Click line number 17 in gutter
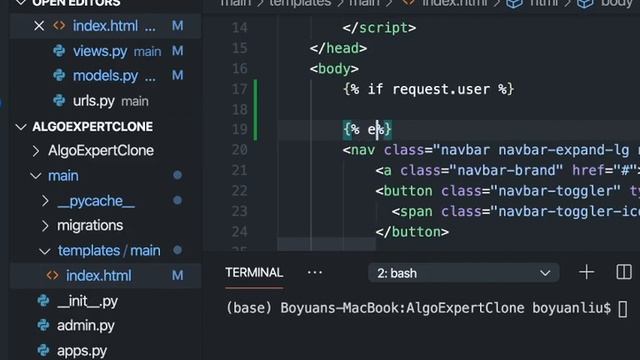 tap(240, 89)
